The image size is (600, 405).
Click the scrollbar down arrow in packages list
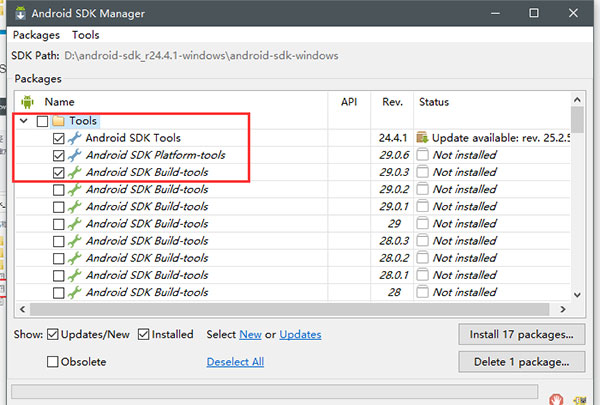[576, 295]
